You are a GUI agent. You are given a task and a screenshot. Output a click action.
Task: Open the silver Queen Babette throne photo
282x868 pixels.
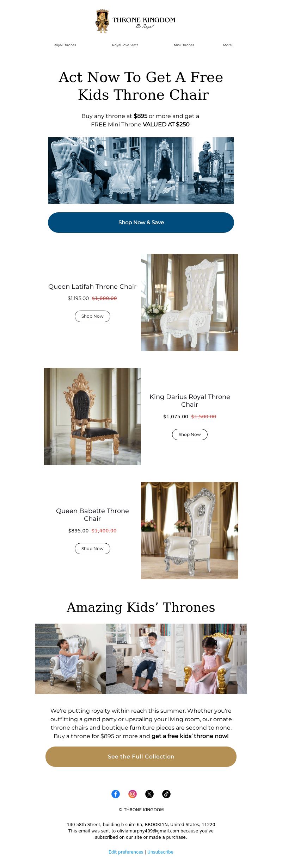(x=190, y=531)
